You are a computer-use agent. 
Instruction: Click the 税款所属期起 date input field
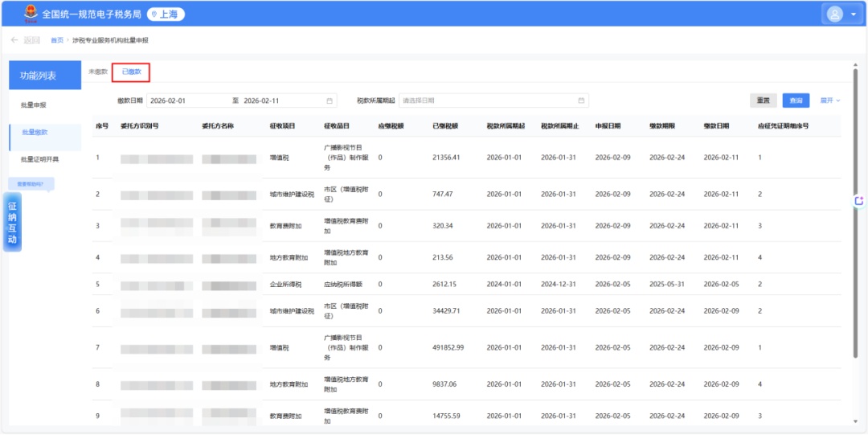[x=486, y=101]
